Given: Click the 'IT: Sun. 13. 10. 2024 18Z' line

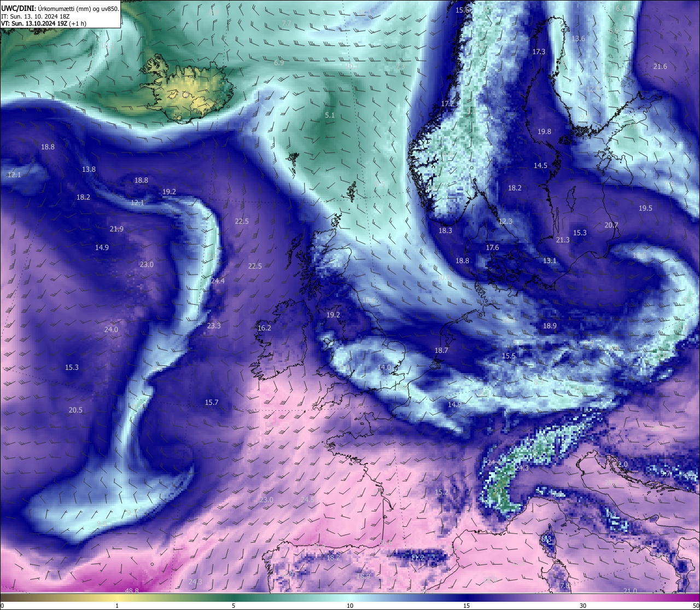Looking at the screenshot, I should click(x=36, y=16).
